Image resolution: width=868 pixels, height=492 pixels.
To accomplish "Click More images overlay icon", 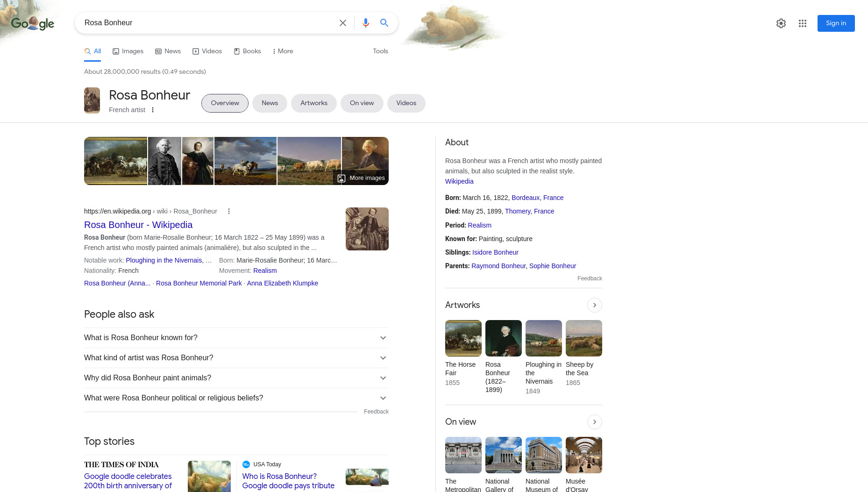I will (x=342, y=178).
